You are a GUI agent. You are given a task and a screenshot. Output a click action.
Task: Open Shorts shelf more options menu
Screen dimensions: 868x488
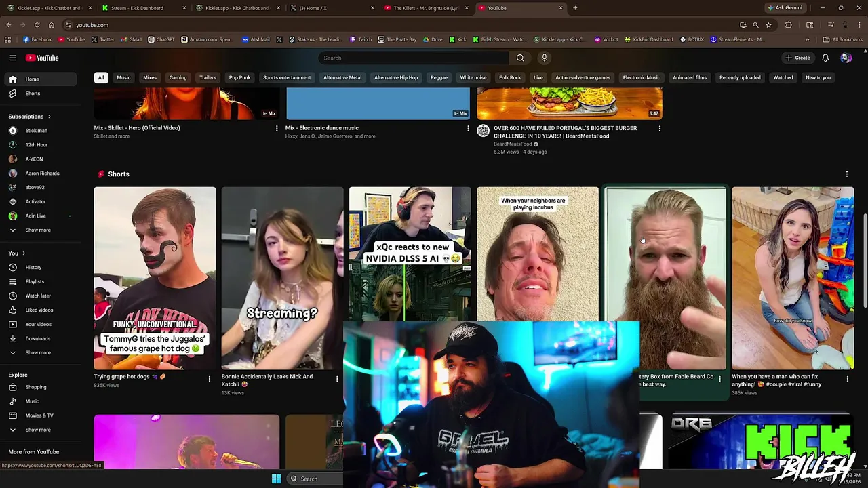[846, 174]
